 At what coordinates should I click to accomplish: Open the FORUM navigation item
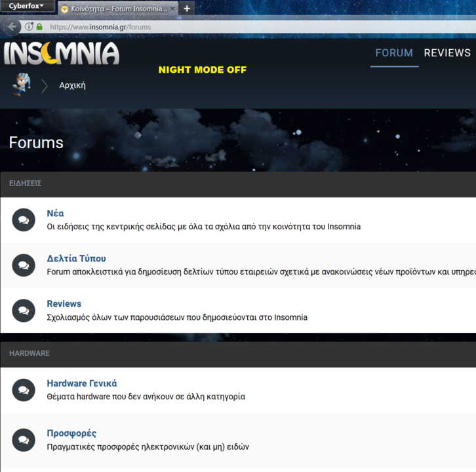click(x=394, y=53)
